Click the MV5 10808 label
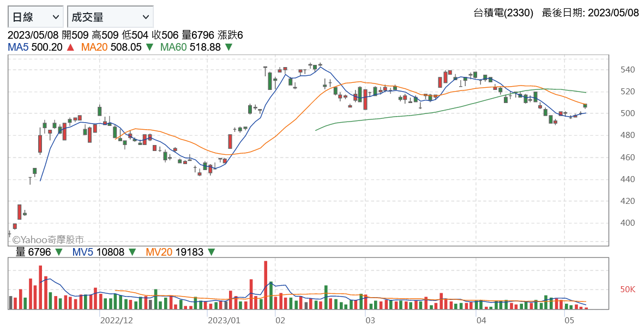This screenshot has height=332, width=644. [x=98, y=252]
